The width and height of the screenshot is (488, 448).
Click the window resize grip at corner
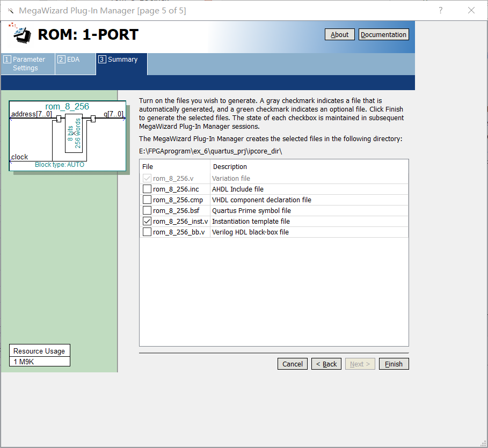coord(484,444)
